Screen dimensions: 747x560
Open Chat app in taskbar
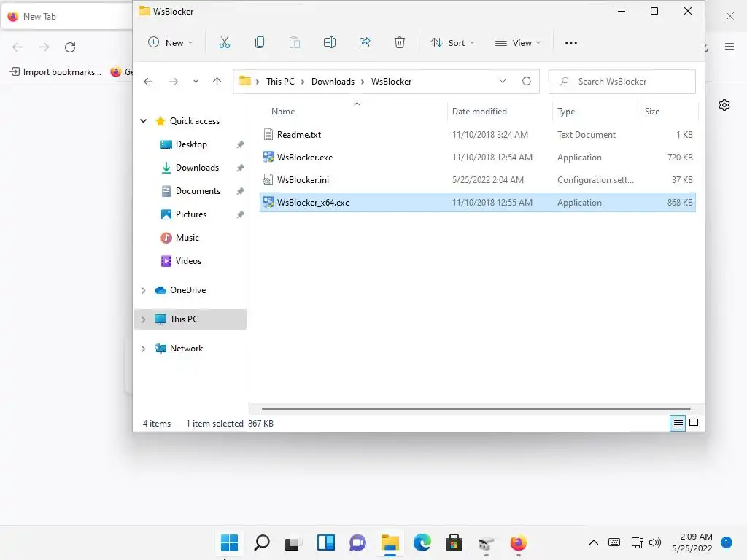pyautogui.click(x=357, y=542)
